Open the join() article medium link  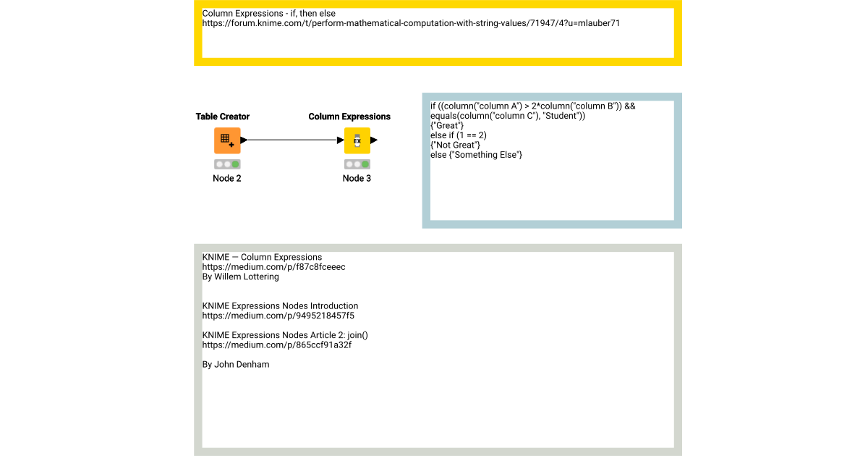click(x=276, y=345)
